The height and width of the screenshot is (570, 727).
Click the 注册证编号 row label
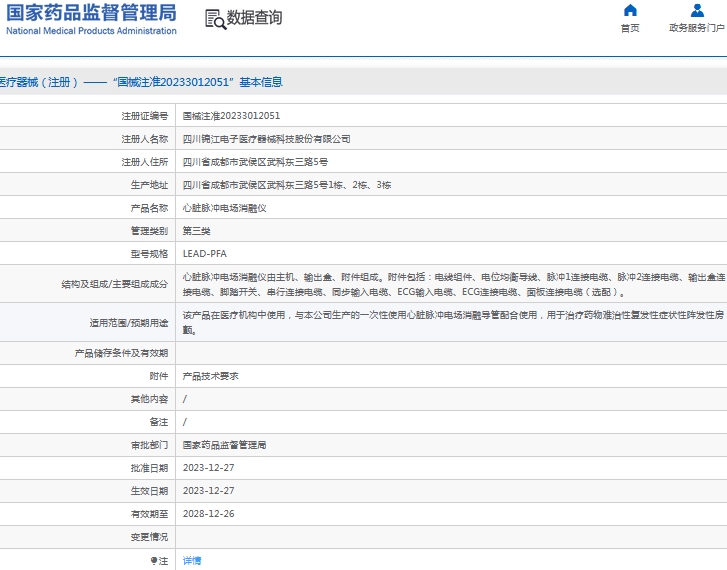click(x=145, y=116)
